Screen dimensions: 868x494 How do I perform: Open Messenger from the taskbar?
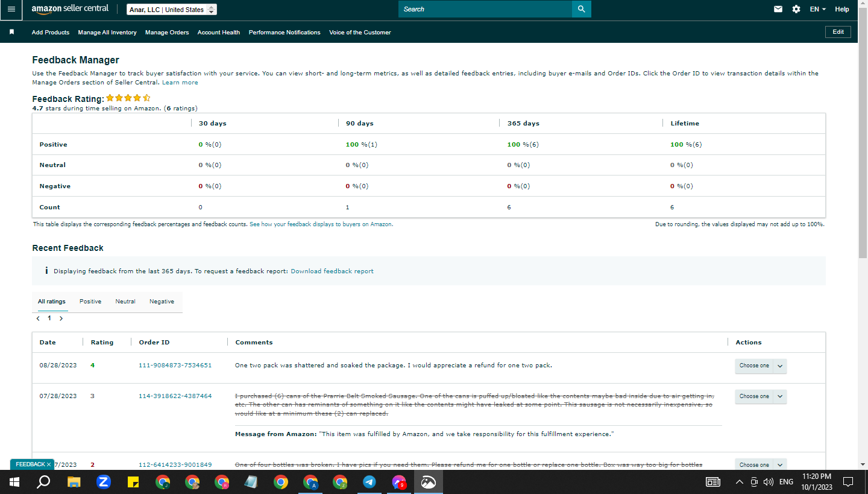[399, 482]
